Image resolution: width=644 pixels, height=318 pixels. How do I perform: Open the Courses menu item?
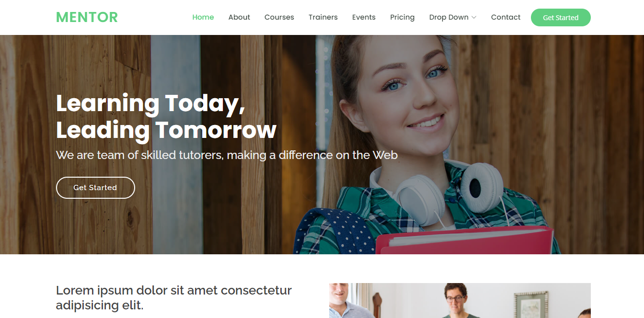point(279,17)
